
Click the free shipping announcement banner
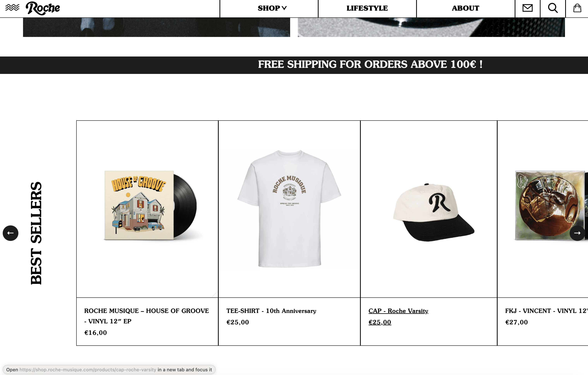coord(294,65)
